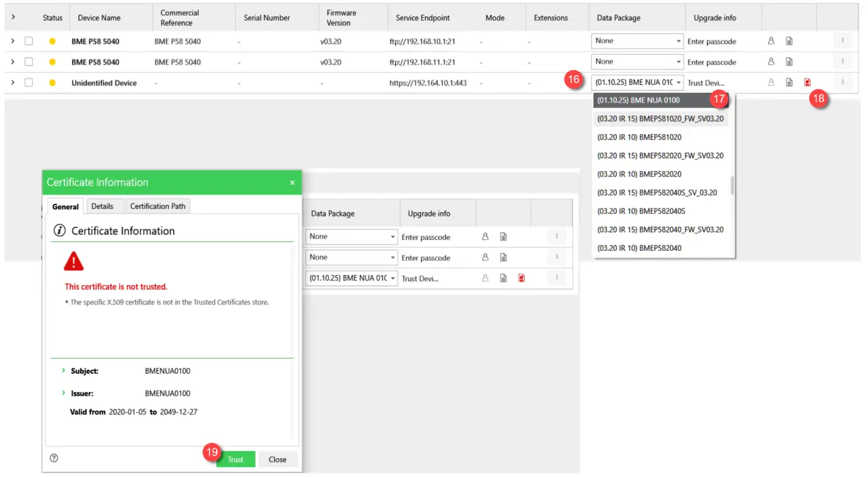Click the endpoint text ftp://192.168.10.1:21
This screenshot has height=477, width=868.
(422, 41)
